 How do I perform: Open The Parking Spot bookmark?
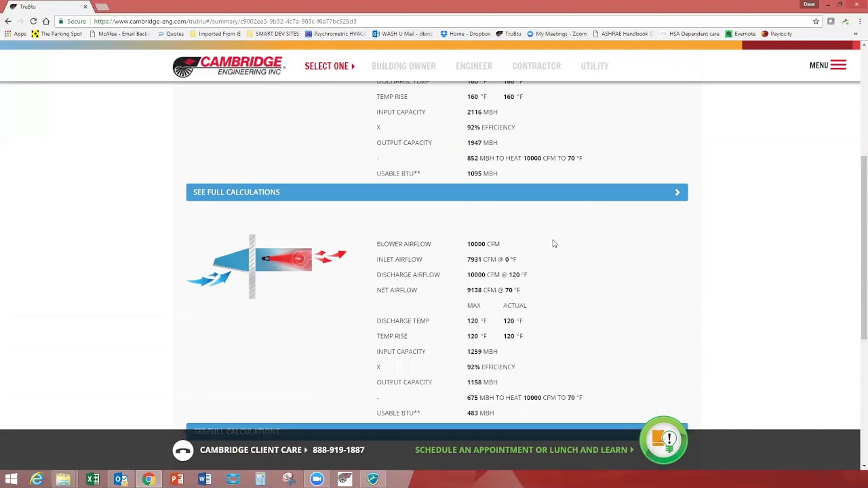pos(57,34)
